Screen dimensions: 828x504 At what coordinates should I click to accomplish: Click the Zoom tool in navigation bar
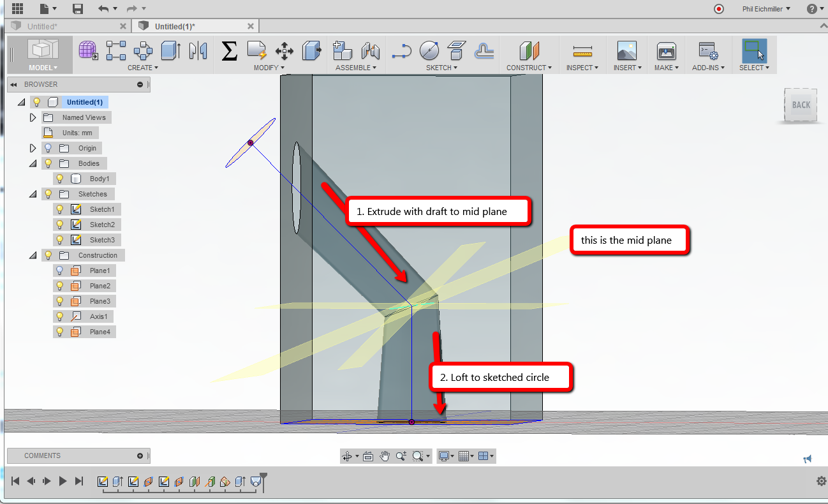tap(401, 456)
